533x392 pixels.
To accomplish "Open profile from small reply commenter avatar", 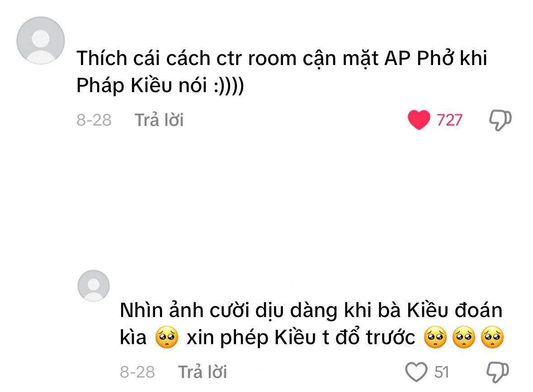I will pos(94,286).
